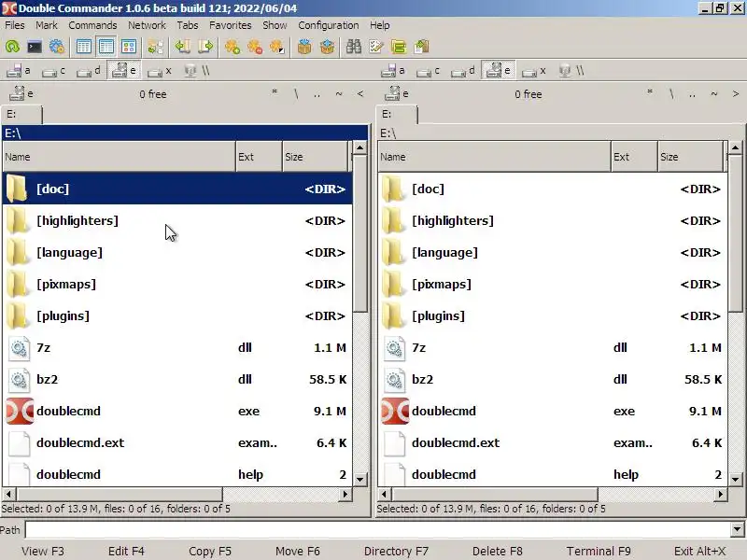Select drive c in right panel drive bar
The width and height of the screenshot is (747, 560).
[428, 71]
